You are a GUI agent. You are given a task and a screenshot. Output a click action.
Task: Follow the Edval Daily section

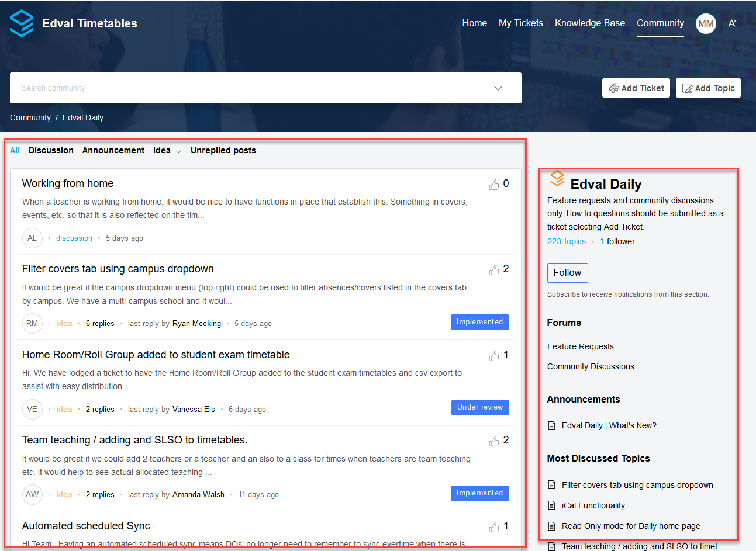pyautogui.click(x=567, y=273)
